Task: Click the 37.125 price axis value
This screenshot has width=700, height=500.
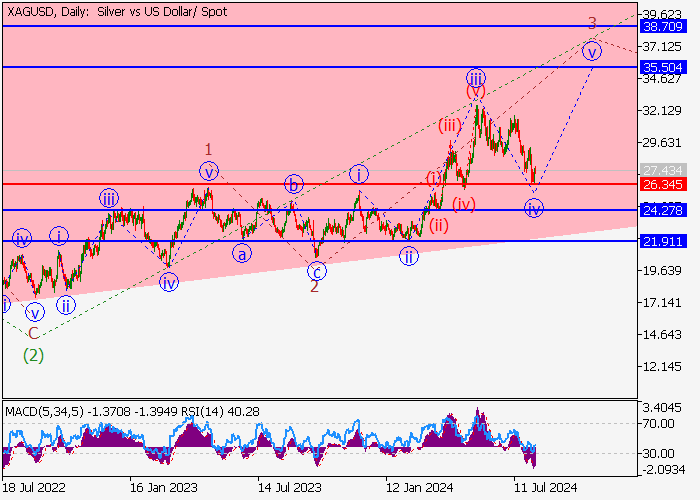Action: [662, 46]
